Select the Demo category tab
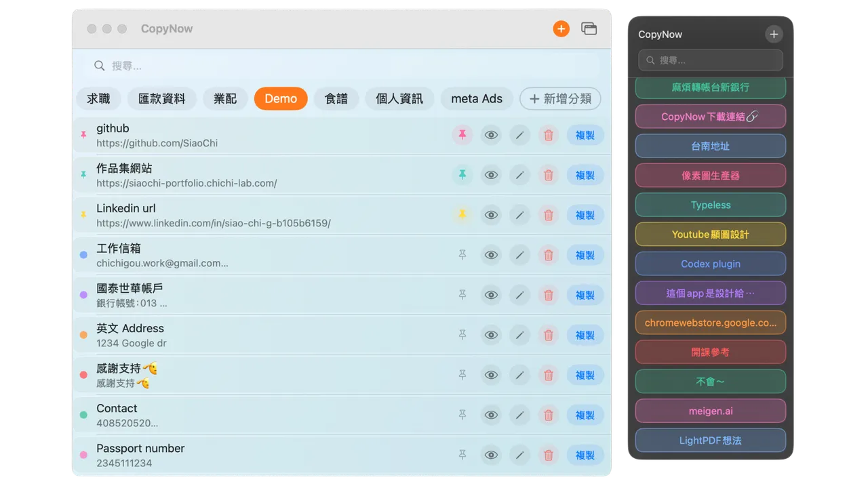Viewport: 868px width, 488px height. pos(281,98)
